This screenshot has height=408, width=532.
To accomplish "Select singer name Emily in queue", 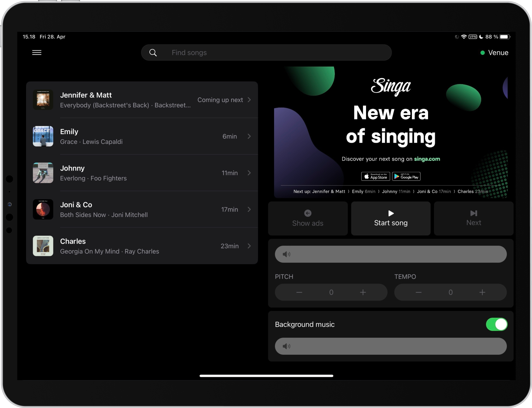I will coord(69,132).
